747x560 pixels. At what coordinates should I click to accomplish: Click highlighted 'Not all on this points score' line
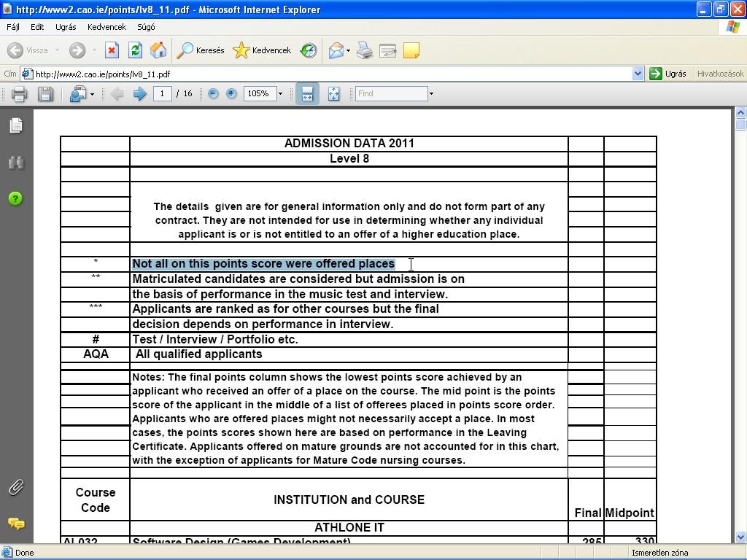[x=263, y=264]
